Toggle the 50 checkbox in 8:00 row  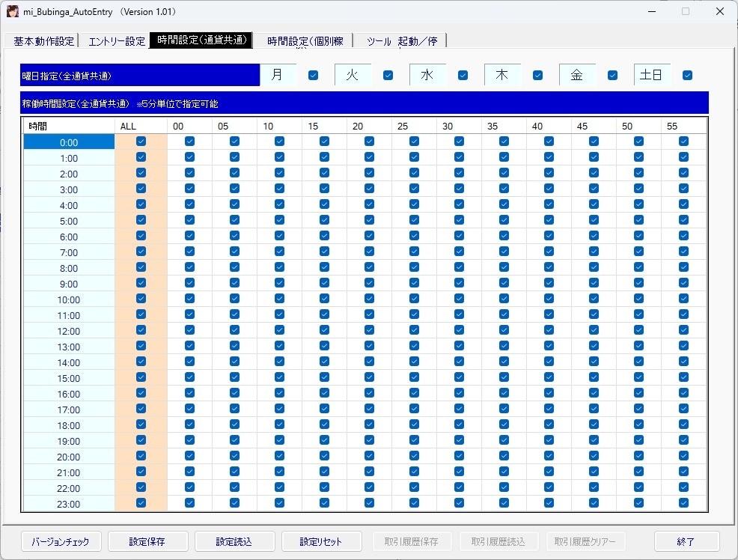(x=638, y=267)
